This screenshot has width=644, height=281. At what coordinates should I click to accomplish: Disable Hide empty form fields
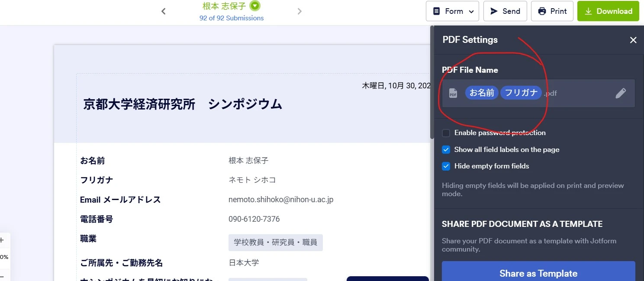[446, 166]
